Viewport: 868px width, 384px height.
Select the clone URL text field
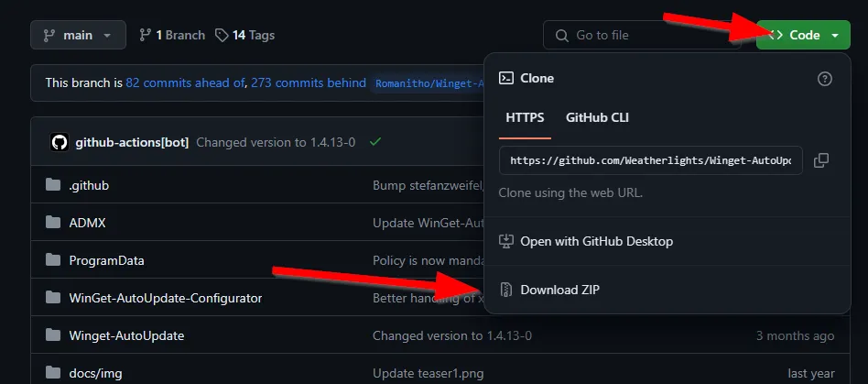click(x=650, y=160)
